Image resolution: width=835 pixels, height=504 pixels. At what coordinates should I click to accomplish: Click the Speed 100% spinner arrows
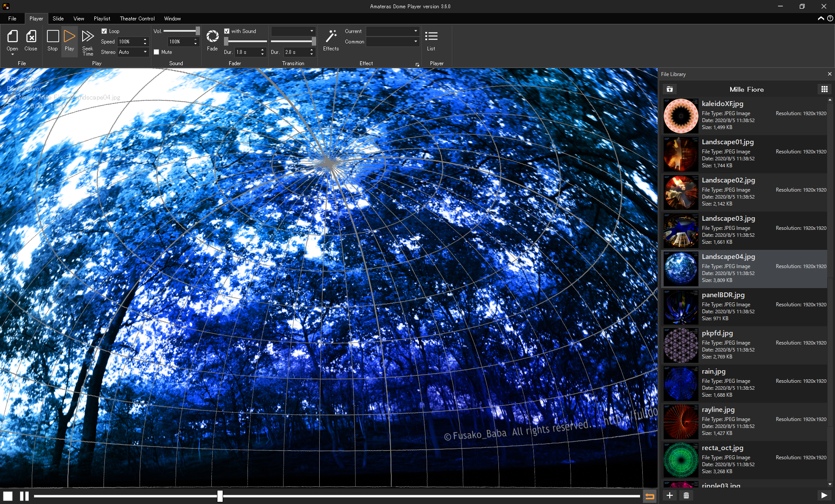(145, 42)
